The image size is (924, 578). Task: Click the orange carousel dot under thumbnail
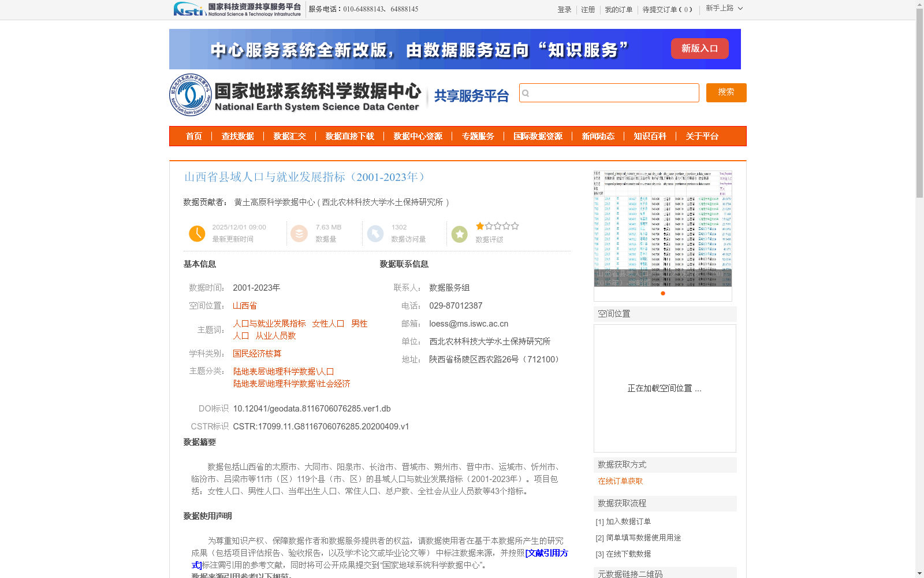[663, 294]
